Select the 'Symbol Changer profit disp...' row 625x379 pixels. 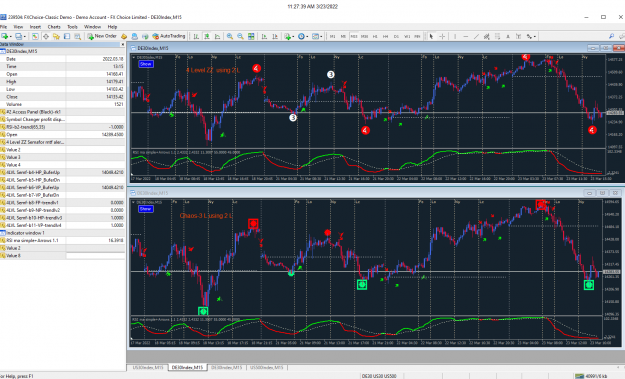(x=62, y=119)
